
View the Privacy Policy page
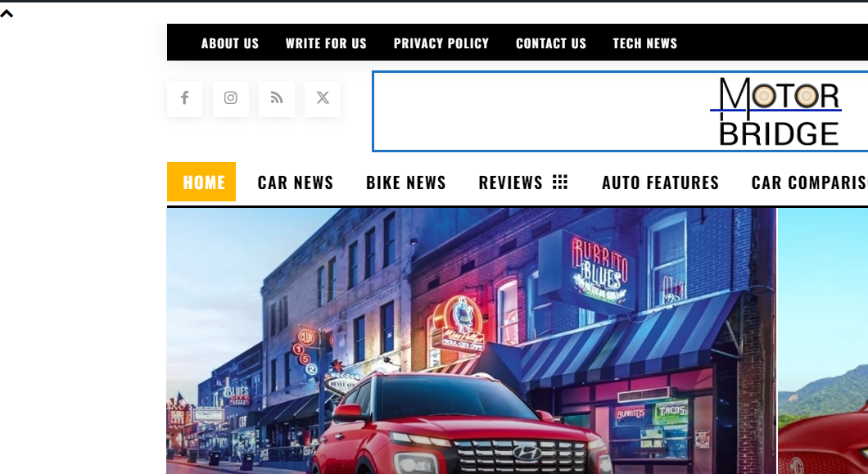click(x=441, y=43)
